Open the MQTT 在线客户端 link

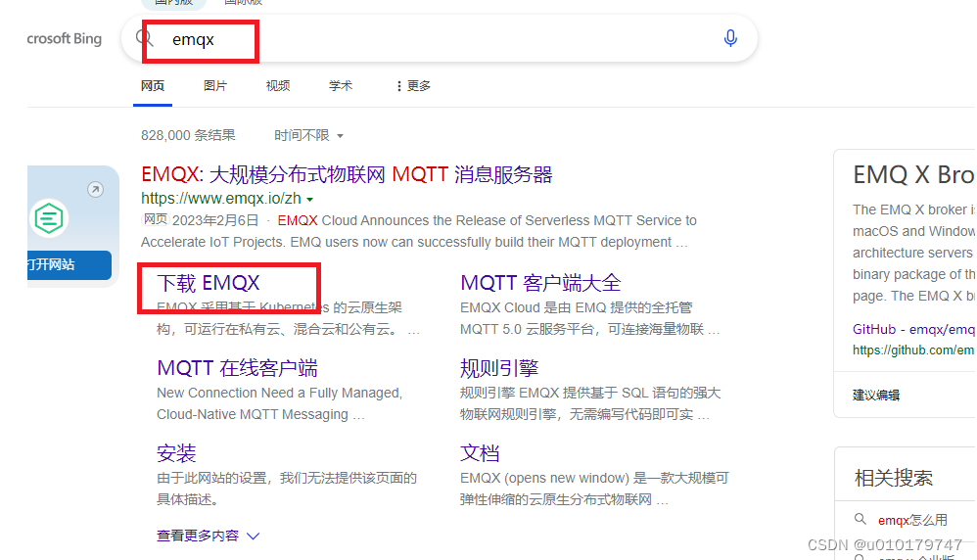pyautogui.click(x=237, y=368)
